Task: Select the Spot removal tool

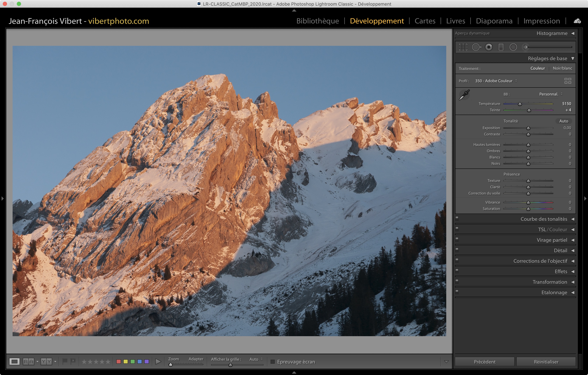Action: pos(476,47)
